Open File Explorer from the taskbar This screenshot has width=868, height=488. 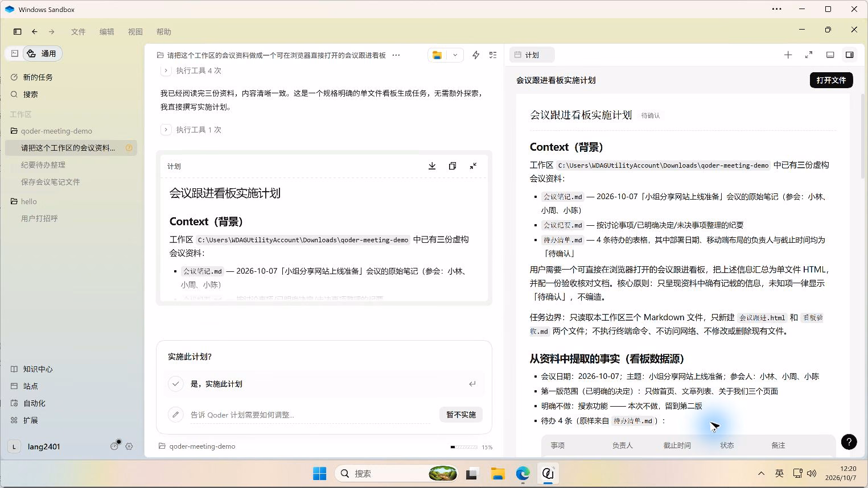(x=498, y=473)
